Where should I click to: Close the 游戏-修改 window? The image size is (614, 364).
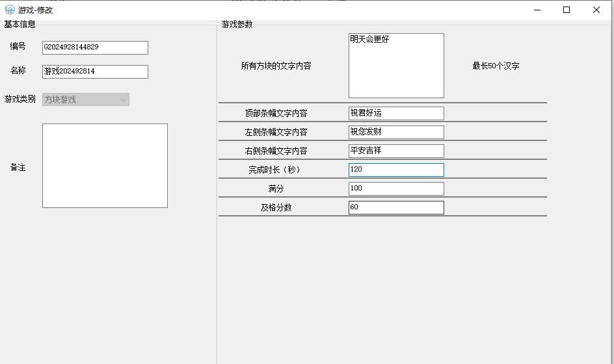click(596, 10)
